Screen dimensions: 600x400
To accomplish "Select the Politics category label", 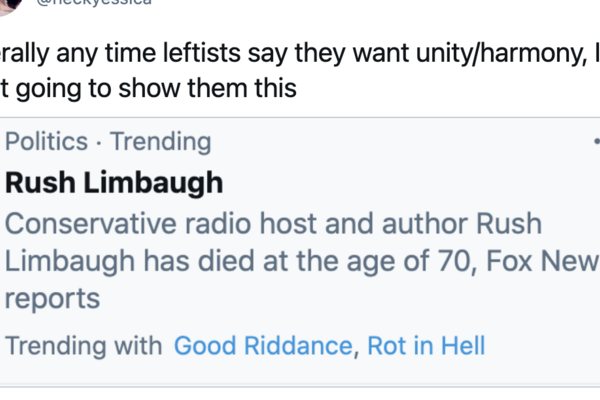I will [47, 142].
